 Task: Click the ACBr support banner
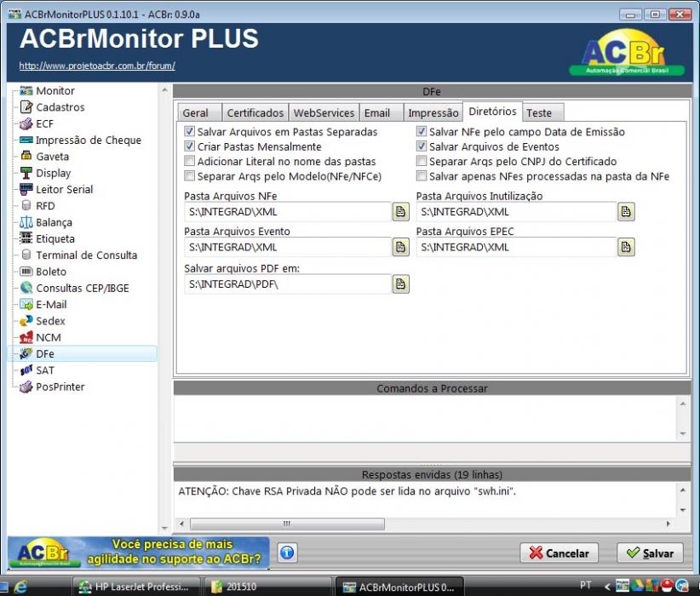(x=139, y=553)
